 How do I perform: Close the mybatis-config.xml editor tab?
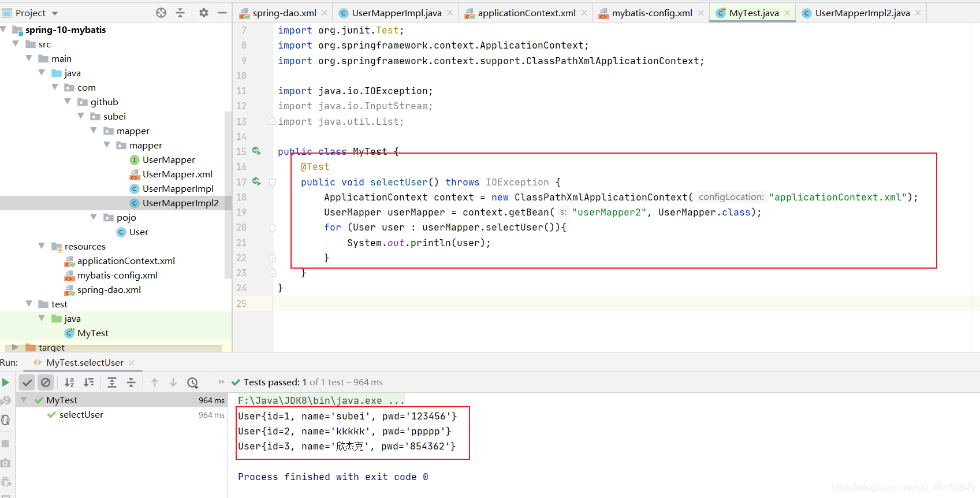(701, 13)
